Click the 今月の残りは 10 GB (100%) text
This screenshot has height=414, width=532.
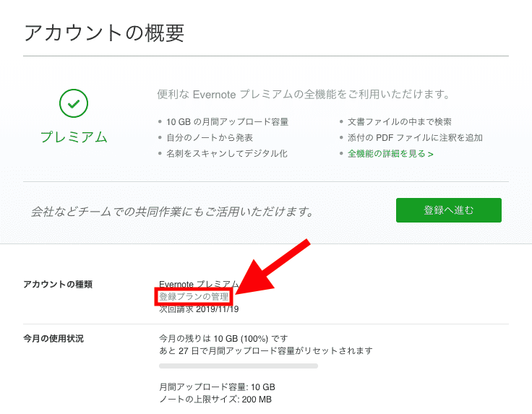[x=223, y=338]
